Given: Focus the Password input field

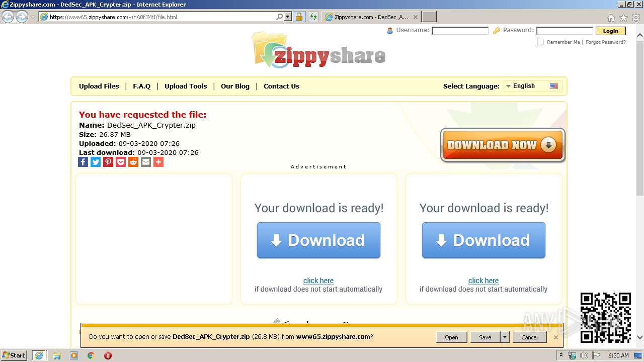Looking at the screenshot, I should click(565, 31).
